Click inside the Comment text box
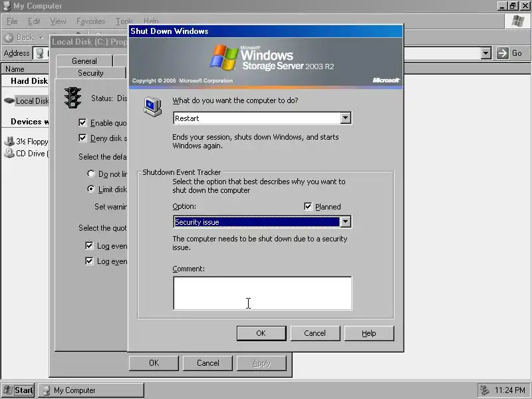 (x=262, y=293)
